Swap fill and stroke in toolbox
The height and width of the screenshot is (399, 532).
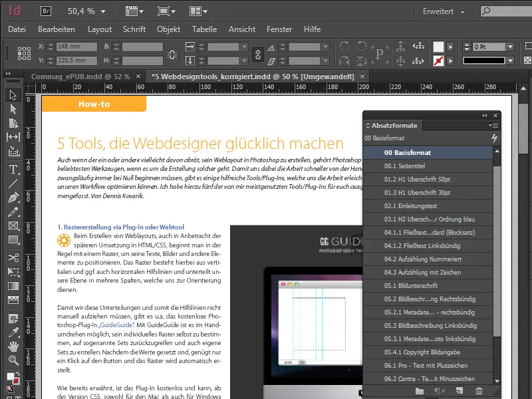17,373
